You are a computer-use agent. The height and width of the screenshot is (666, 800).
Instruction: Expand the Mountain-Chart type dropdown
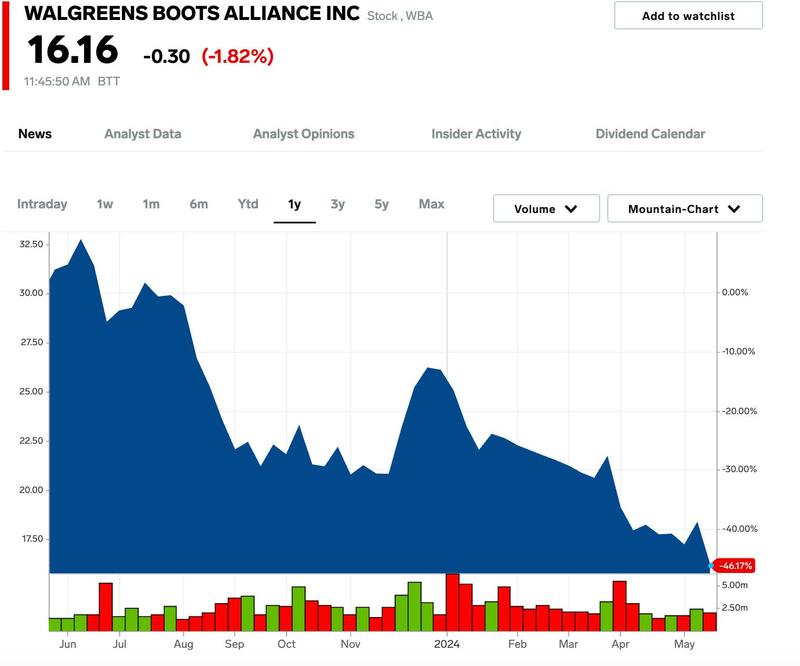[x=685, y=209]
